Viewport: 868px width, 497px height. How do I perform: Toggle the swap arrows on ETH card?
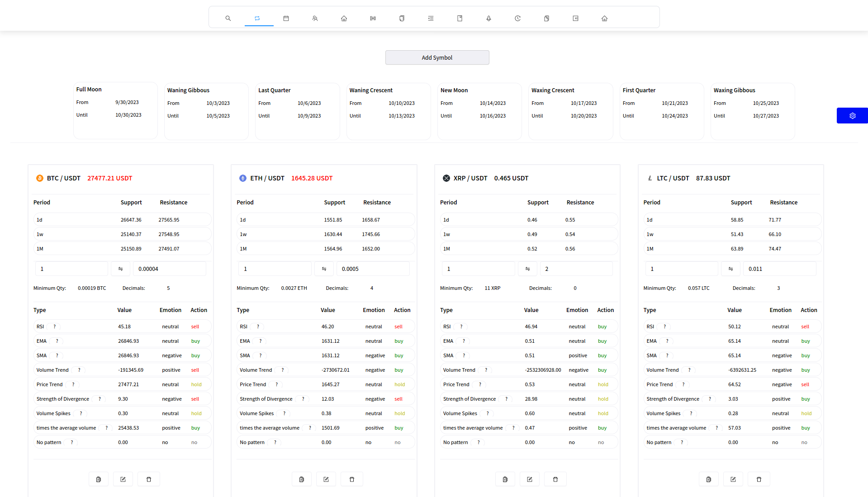(x=324, y=269)
